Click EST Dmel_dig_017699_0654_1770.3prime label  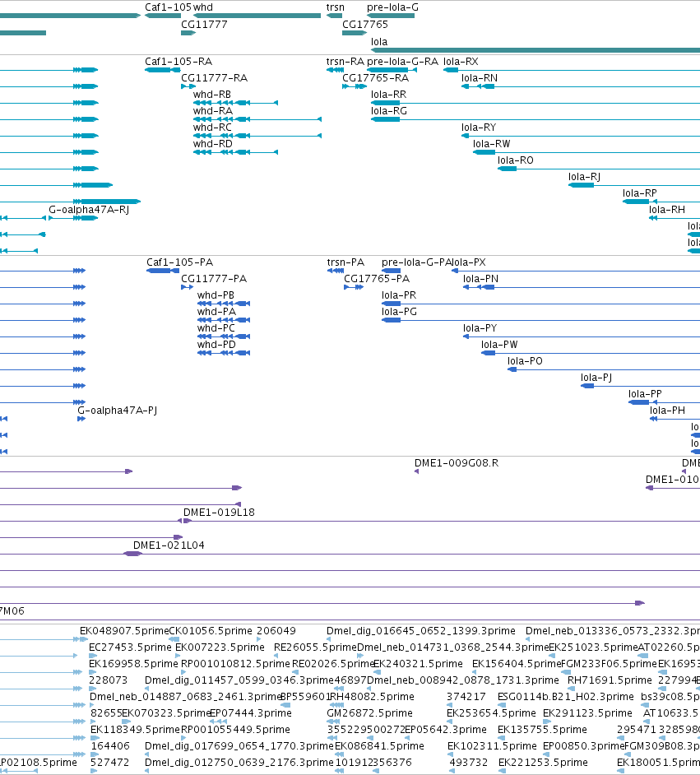point(239,746)
